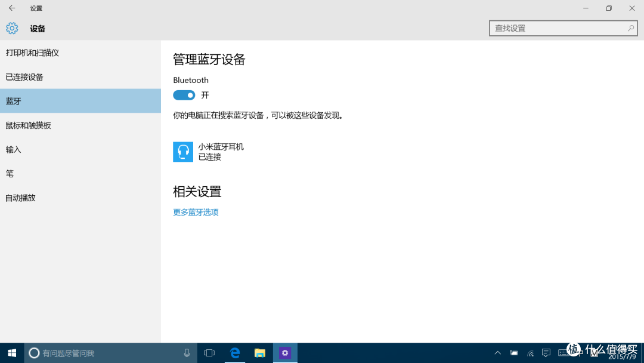Restore down the Settings window

609,8
